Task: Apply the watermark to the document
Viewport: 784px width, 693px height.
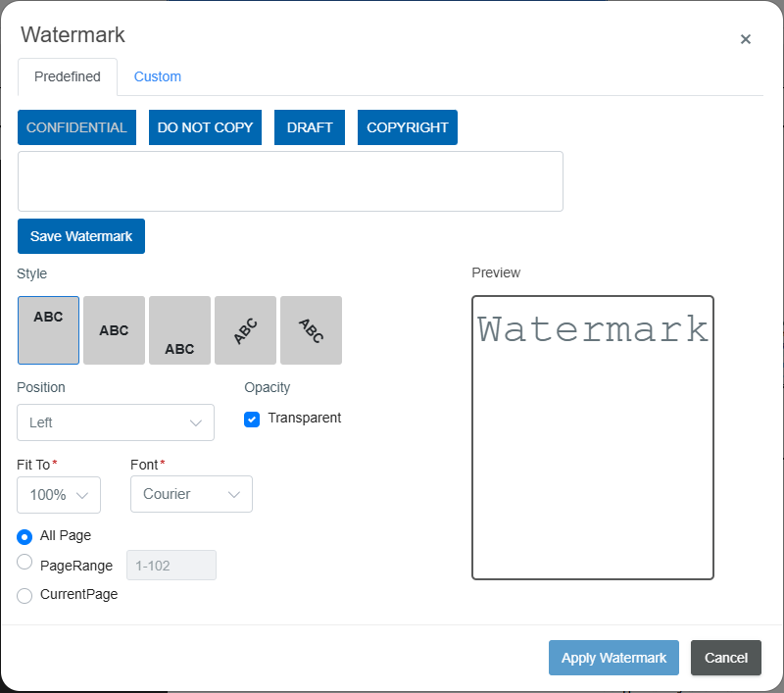Action: pos(613,658)
